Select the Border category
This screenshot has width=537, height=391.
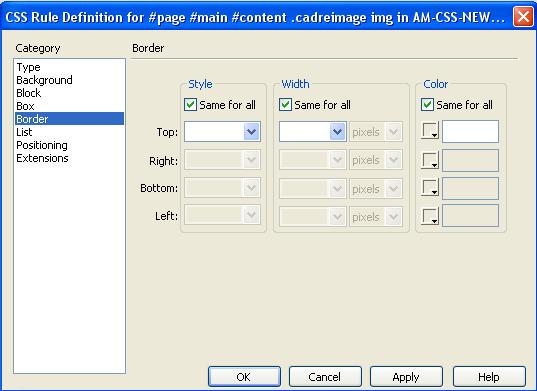coord(69,119)
